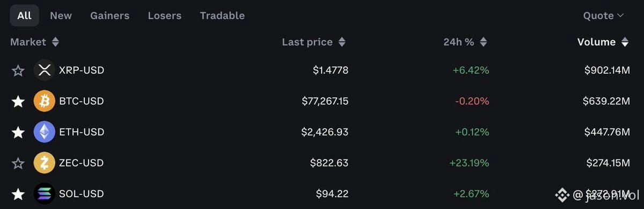Click the Bitcoin orange logo icon

(x=45, y=101)
